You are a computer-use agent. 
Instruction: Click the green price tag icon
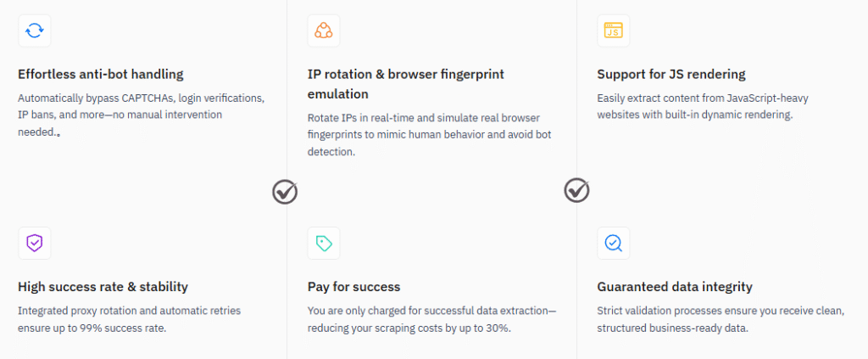point(323,243)
